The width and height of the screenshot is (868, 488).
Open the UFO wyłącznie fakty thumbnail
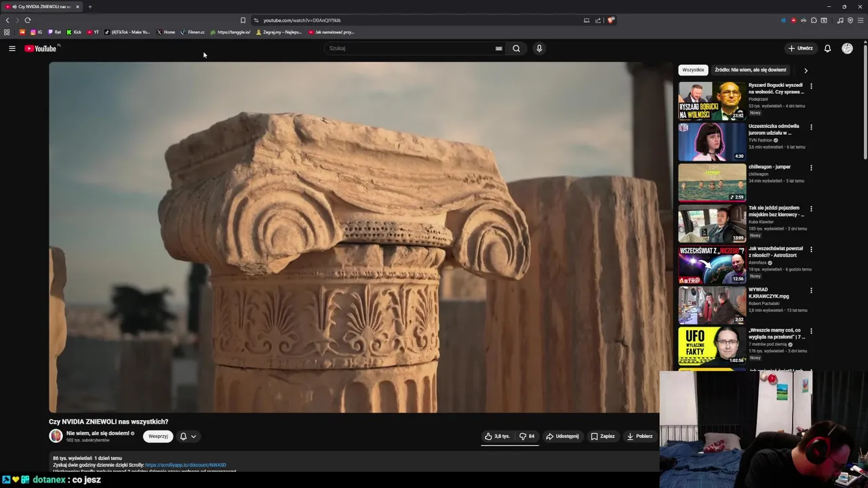(x=712, y=346)
